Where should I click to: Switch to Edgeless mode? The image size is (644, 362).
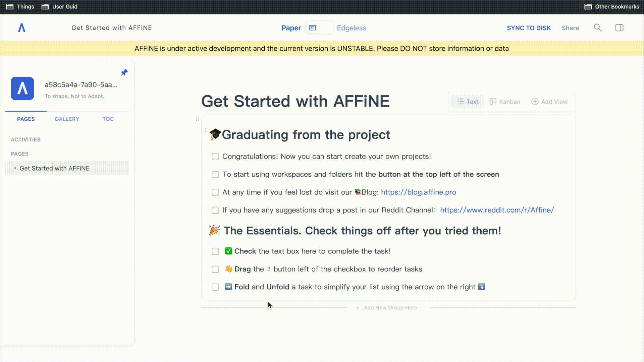pyautogui.click(x=351, y=28)
